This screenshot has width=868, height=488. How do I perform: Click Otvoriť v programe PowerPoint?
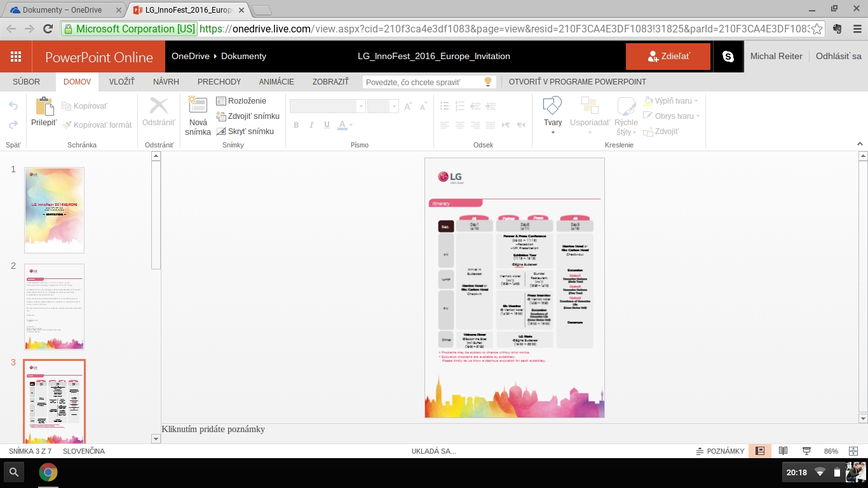[x=577, y=82]
